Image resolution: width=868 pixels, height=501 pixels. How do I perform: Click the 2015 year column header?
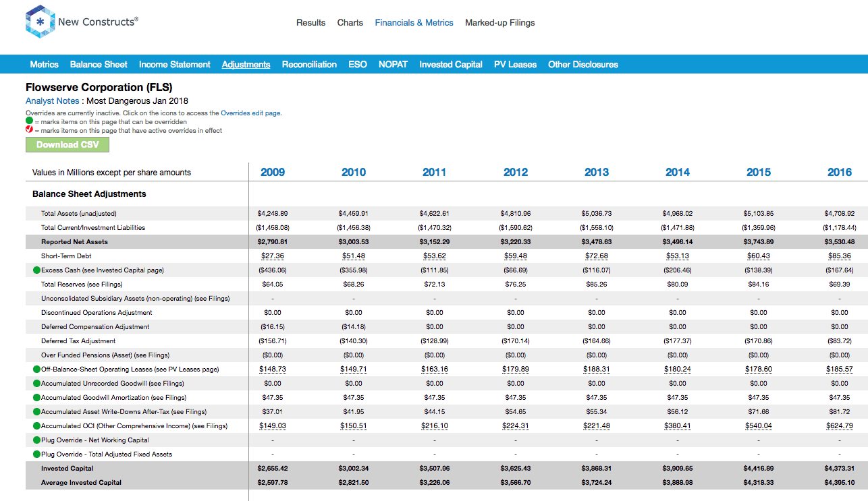point(759,173)
